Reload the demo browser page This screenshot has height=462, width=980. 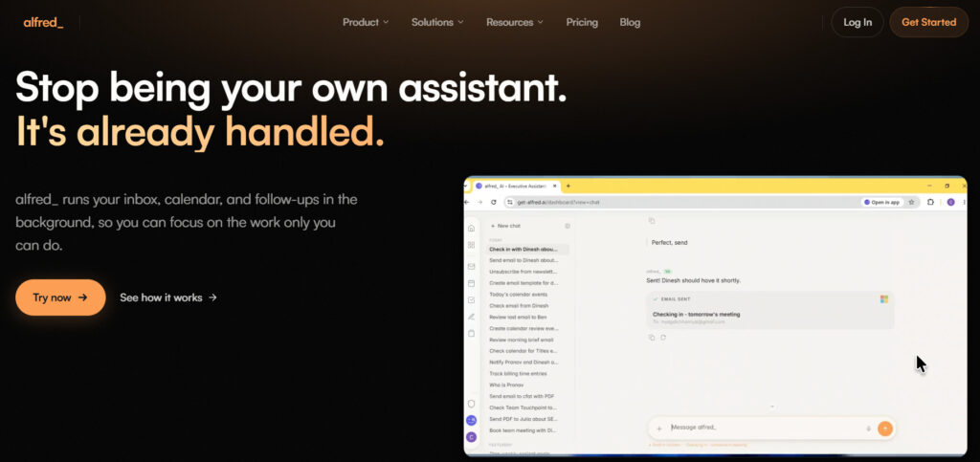[x=494, y=202]
